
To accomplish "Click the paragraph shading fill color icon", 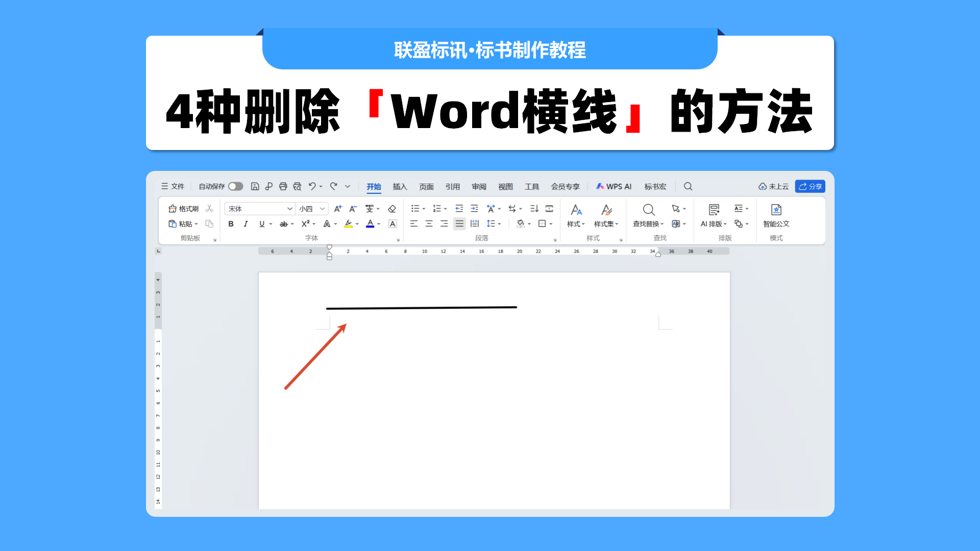I will click(521, 223).
